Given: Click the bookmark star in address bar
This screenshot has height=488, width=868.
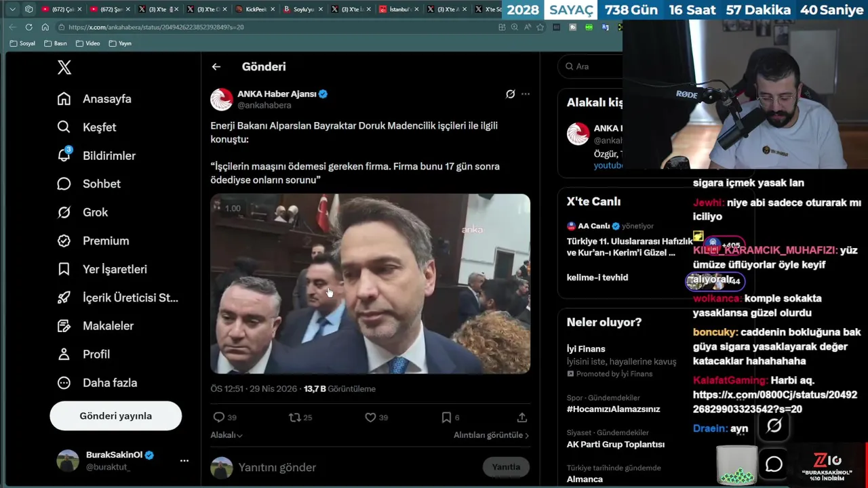Looking at the screenshot, I should coord(540,27).
